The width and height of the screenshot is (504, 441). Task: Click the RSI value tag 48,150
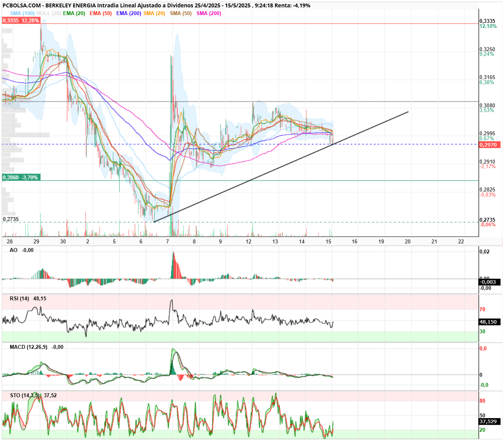[490, 322]
